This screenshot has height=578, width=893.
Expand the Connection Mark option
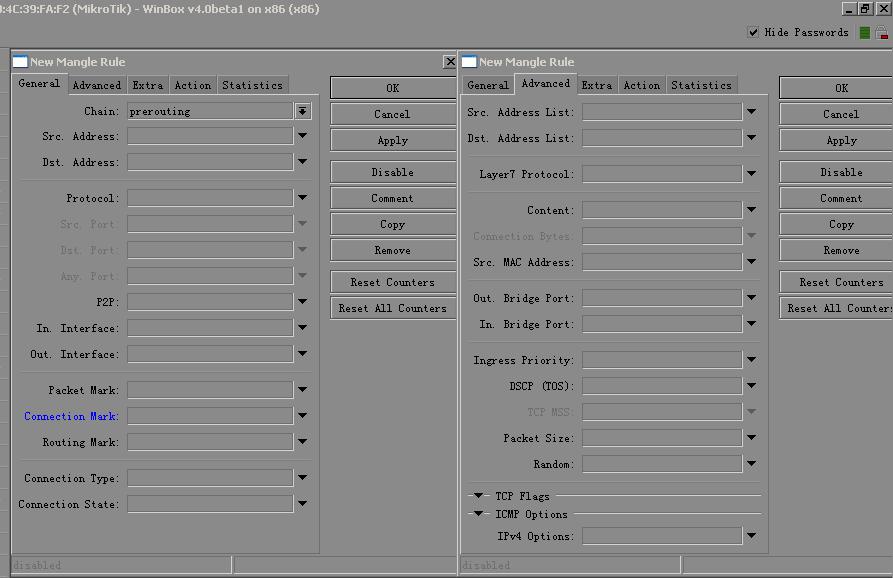click(302, 416)
